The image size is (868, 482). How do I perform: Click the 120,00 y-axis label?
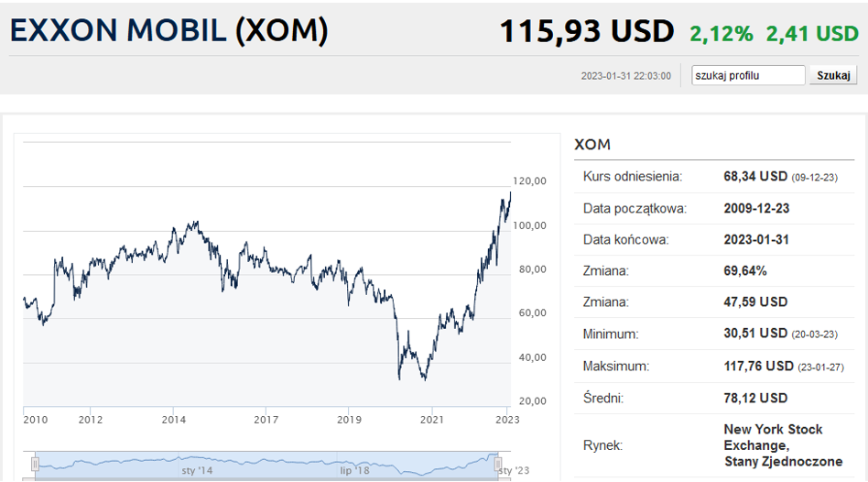(530, 181)
